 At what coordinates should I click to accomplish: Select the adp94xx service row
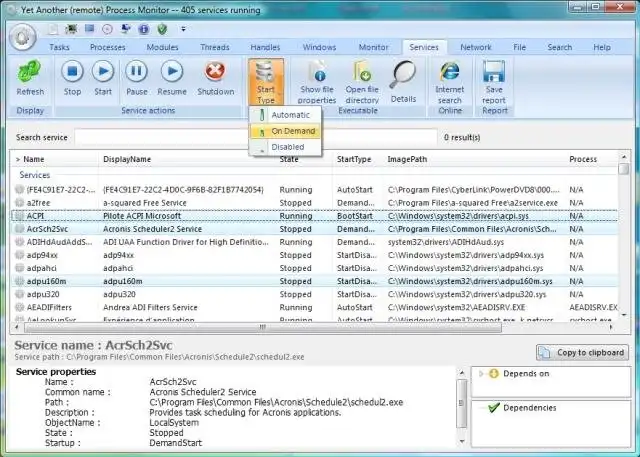[314, 255]
